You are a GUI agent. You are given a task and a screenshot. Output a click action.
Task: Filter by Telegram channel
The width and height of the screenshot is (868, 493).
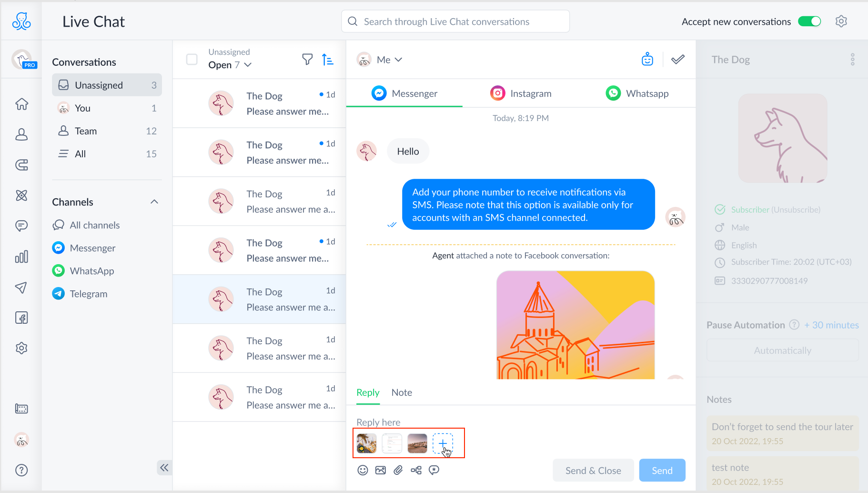click(80, 294)
